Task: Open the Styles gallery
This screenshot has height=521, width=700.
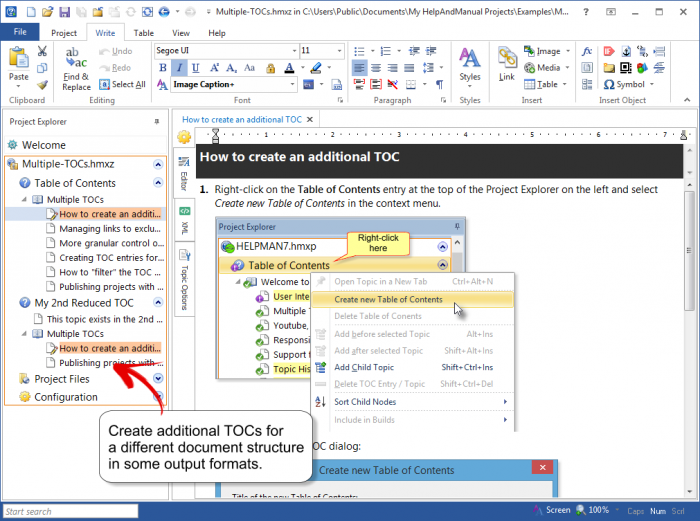Action: 470,68
